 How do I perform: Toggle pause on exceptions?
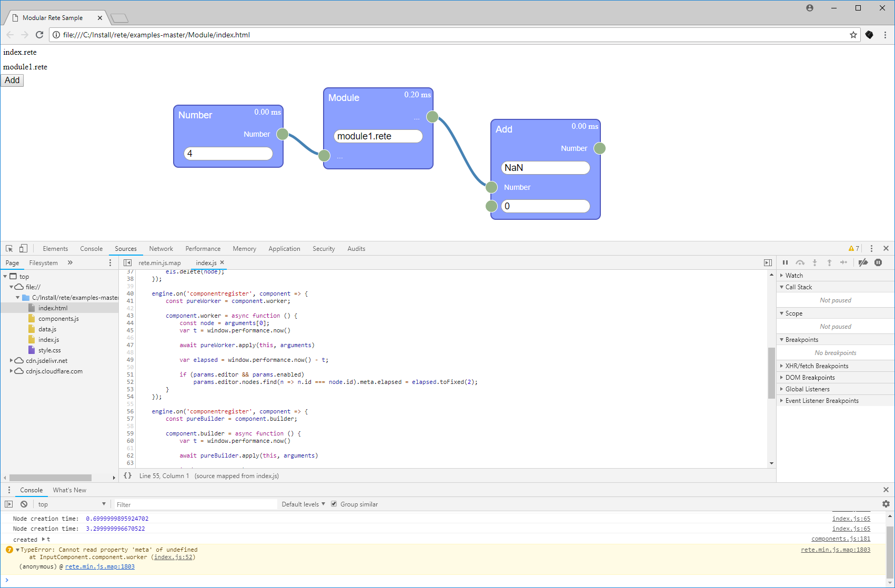point(878,262)
